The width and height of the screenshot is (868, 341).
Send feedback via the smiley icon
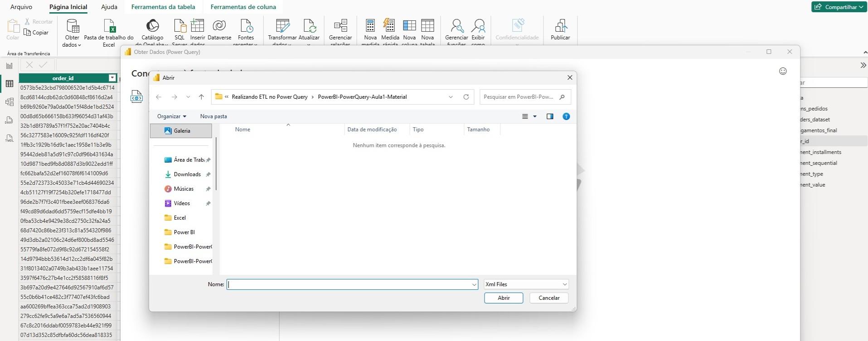pyautogui.click(x=783, y=71)
